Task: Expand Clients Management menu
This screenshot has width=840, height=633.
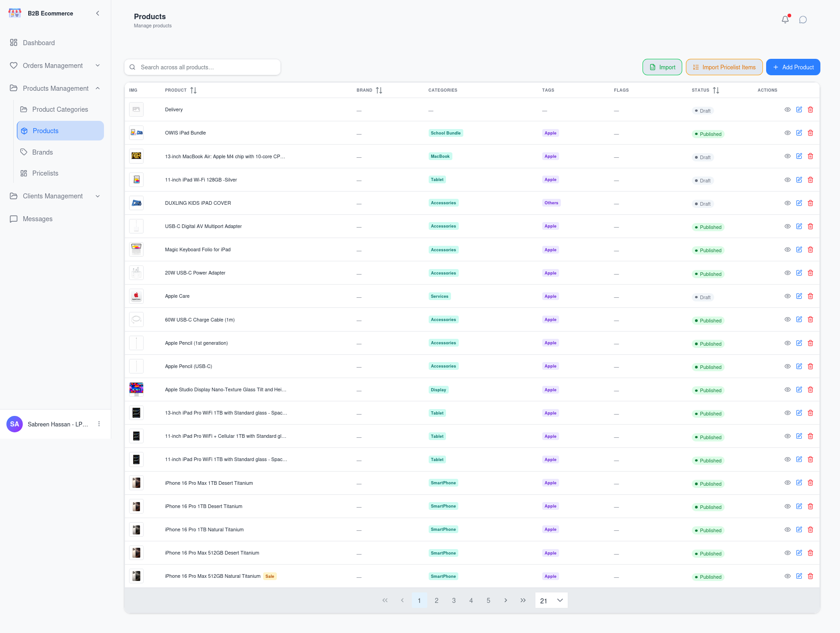Action: coord(55,196)
